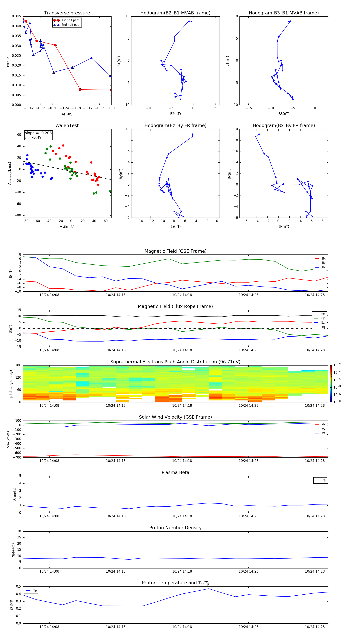Click the "WalenTest" plot title

67,125
